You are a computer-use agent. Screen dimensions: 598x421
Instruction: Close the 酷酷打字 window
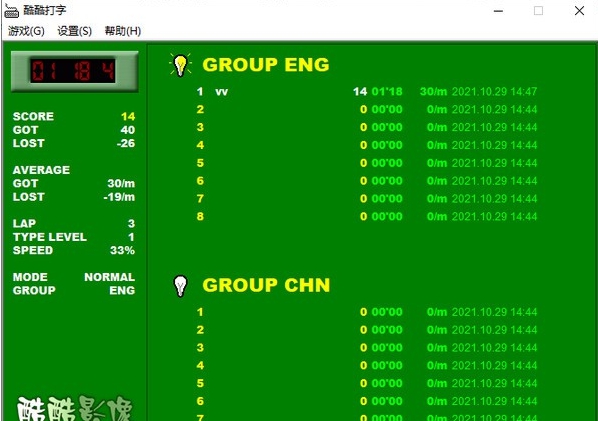[579, 11]
